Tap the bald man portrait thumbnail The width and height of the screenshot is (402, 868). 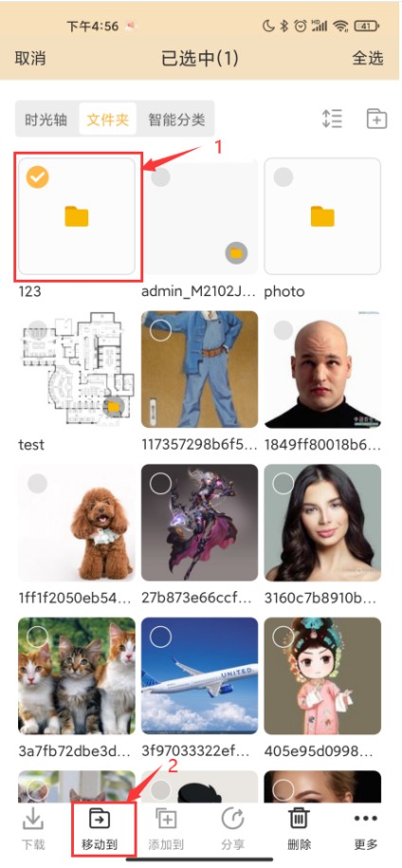click(x=322, y=369)
